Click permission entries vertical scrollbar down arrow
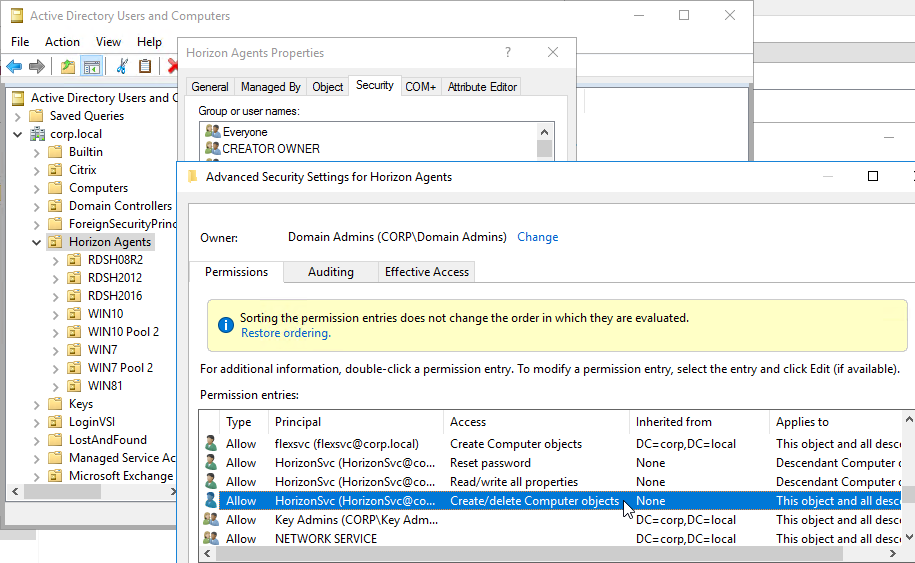 [x=908, y=537]
